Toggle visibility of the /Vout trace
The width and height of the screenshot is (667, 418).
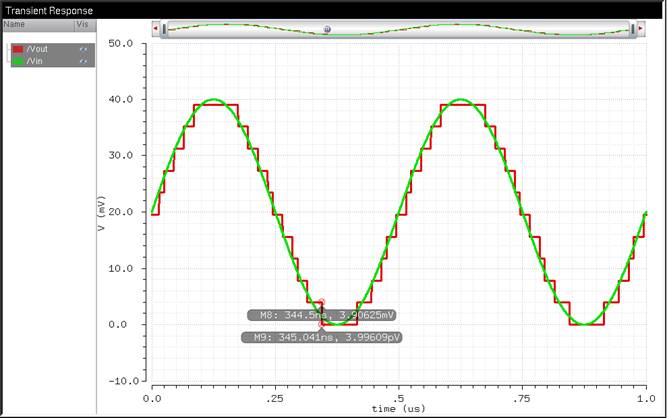[x=84, y=48]
